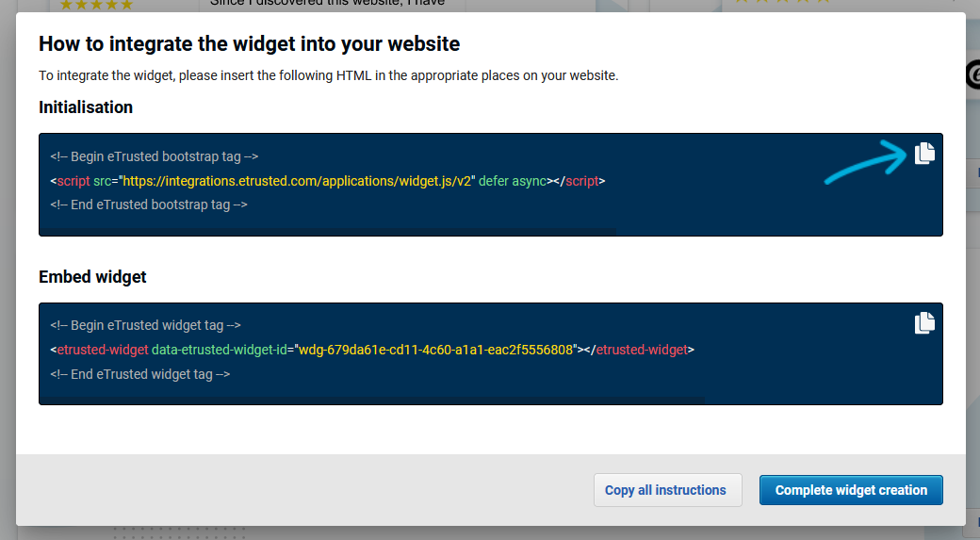Copy the Embed widget code snippet
The height and width of the screenshot is (540, 980).
click(924, 322)
